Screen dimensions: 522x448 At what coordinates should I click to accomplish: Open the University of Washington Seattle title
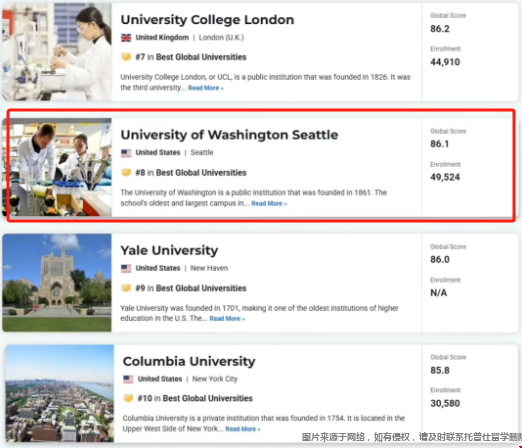tap(229, 135)
